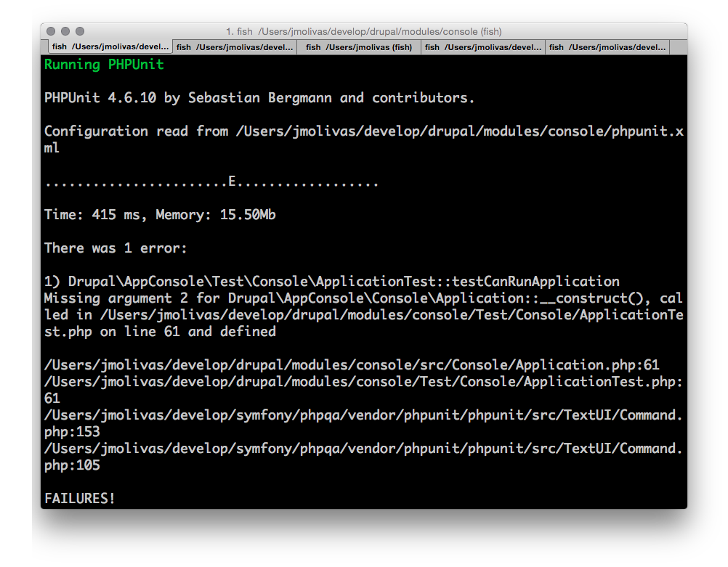Click the E in the test progress dots

click(232, 181)
